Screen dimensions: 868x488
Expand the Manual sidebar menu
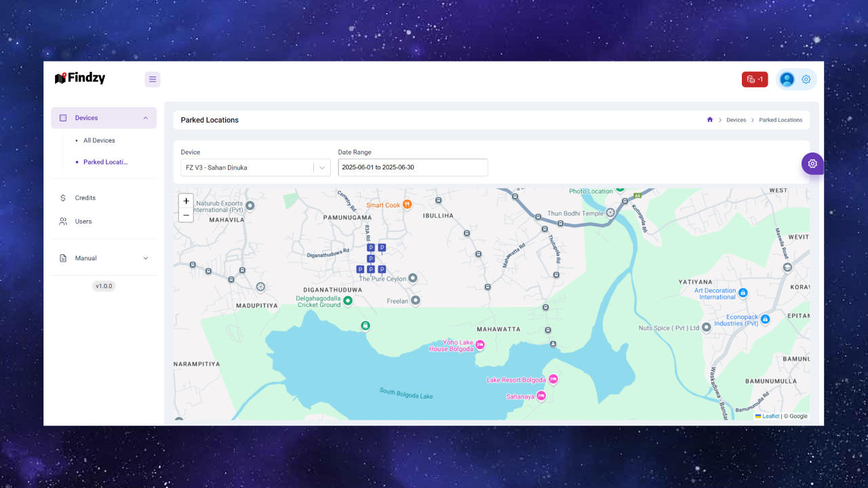click(x=145, y=258)
